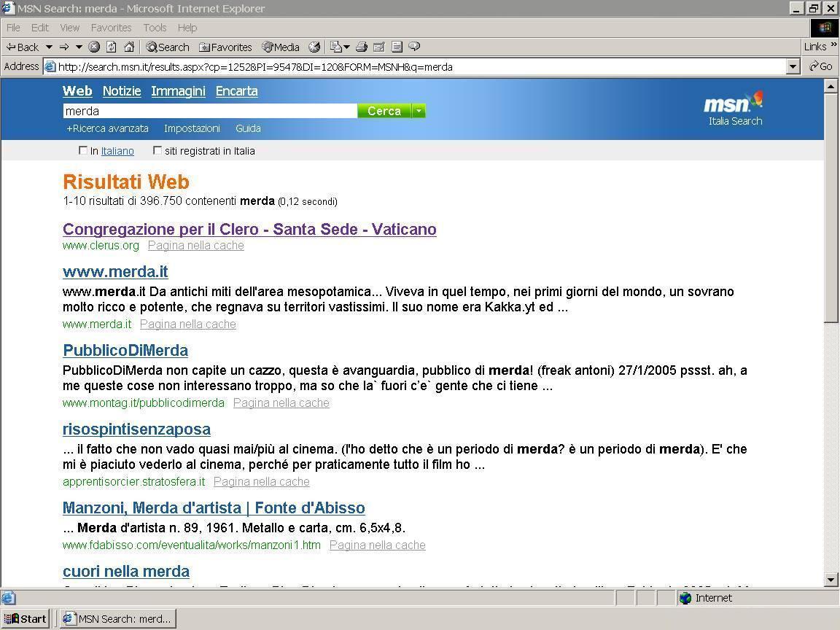Open cached page for www.montag.it/pubblicodimerda
The image size is (840, 630).
tap(281, 402)
